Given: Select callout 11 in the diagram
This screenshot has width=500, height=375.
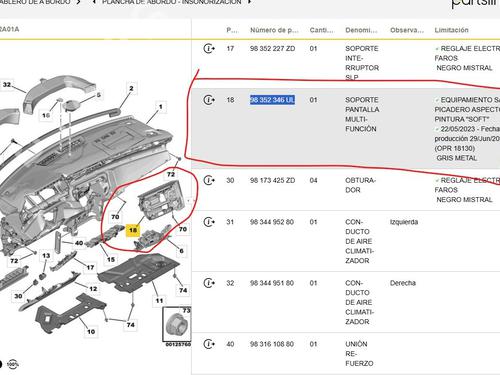Looking at the screenshot, I should coord(159,301).
